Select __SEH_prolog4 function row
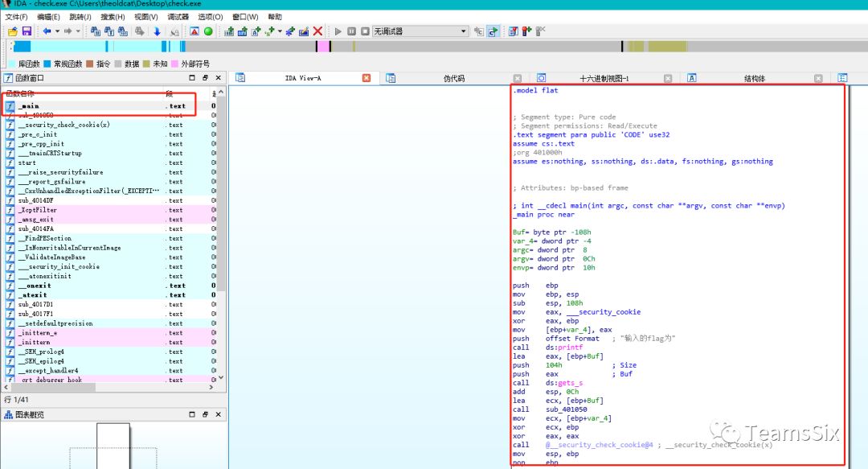 pos(111,352)
